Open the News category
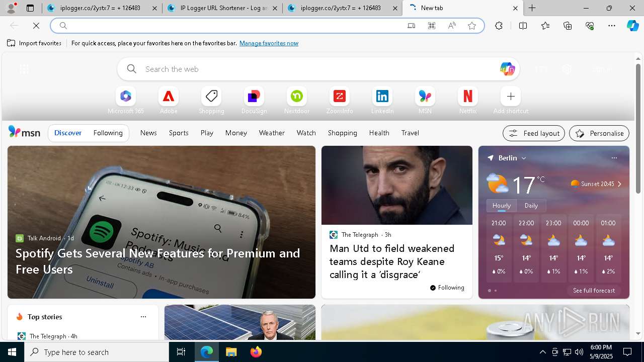 pos(148,133)
